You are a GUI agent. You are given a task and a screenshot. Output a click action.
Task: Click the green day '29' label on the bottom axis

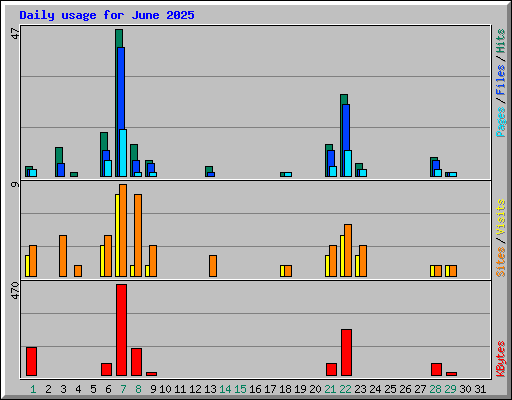click(450, 389)
